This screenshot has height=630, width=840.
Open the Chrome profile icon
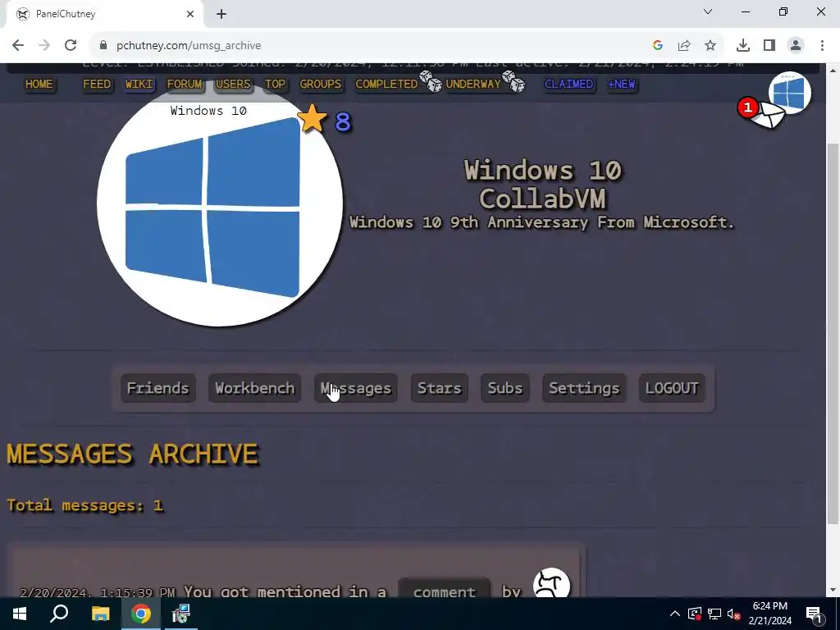coord(796,46)
